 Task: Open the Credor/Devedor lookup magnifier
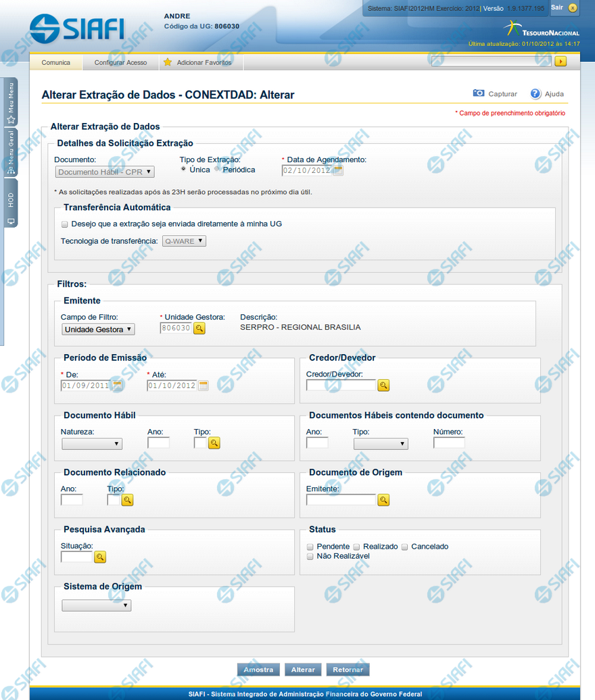(383, 386)
